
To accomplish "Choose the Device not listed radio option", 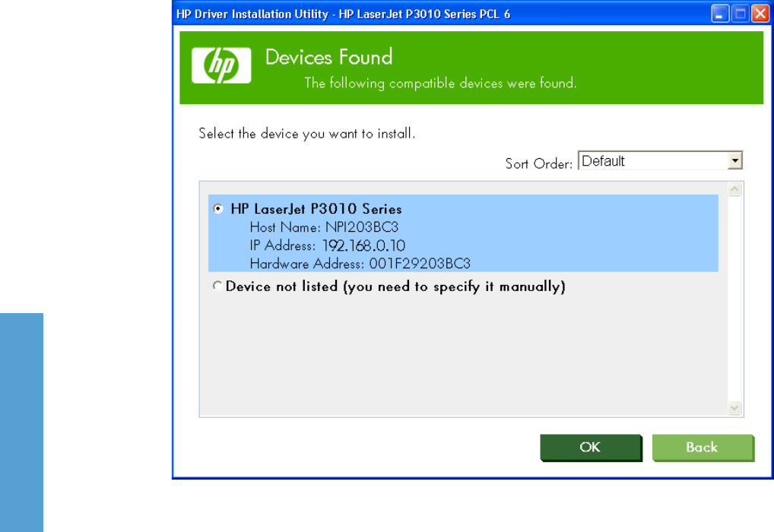I will click(217, 286).
